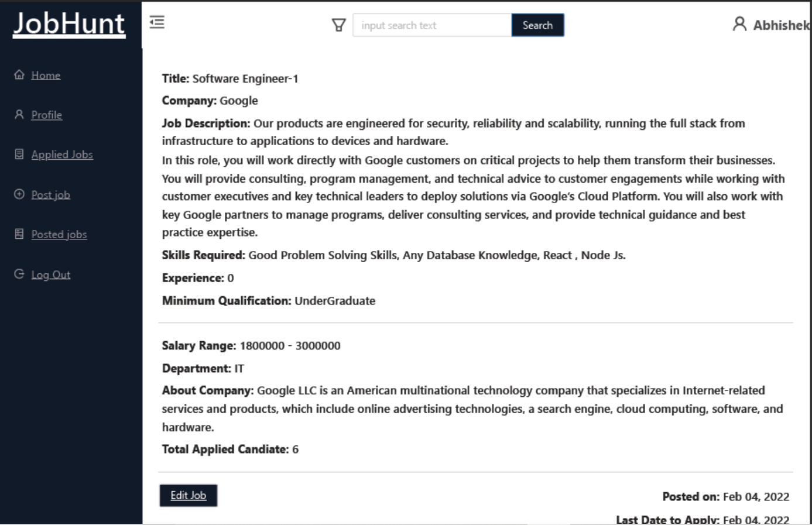Click the Post job plus icon
Viewport: 812px width, 525px height.
[x=18, y=194]
